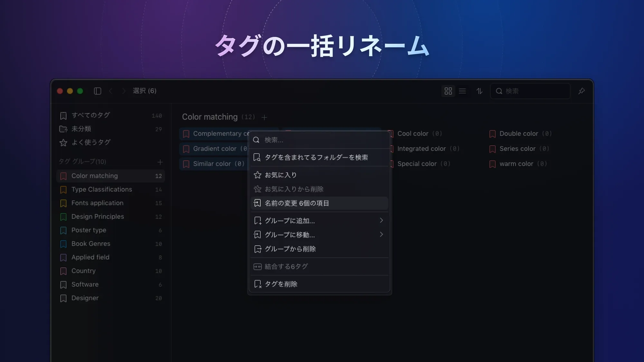This screenshot has width=644, height=362.
Task: Switch to grid view layout
Action: click(x=448, y=91)
